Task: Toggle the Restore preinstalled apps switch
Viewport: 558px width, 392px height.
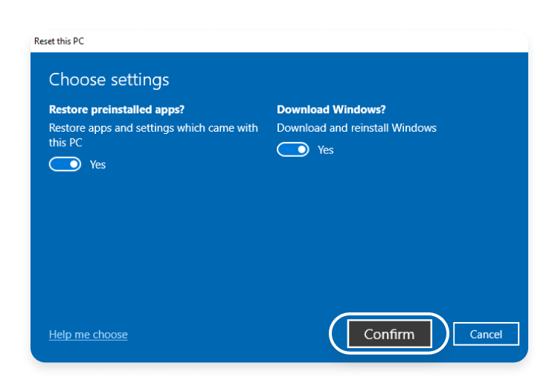Action: click(65, 164)
